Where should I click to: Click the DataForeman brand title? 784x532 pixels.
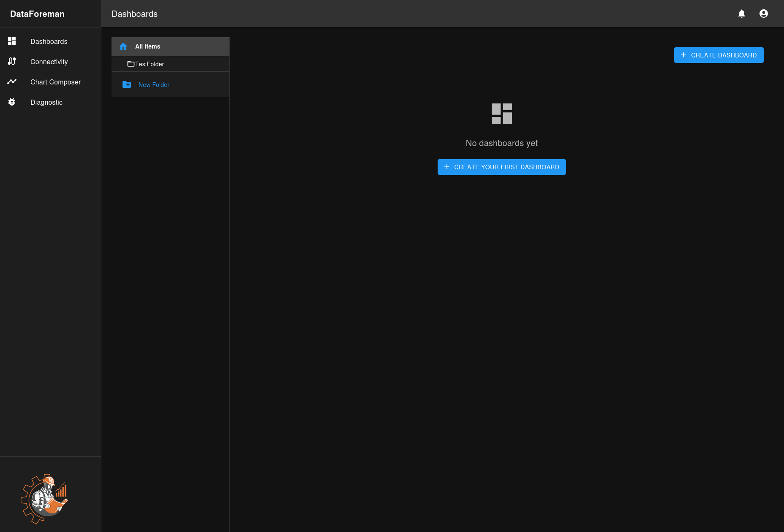[x=38, y=14]
